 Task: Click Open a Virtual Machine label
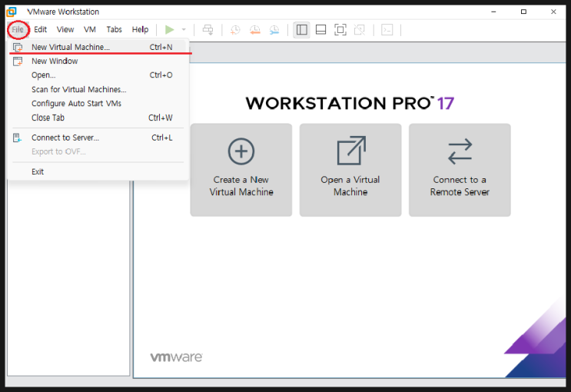[350, 186]
